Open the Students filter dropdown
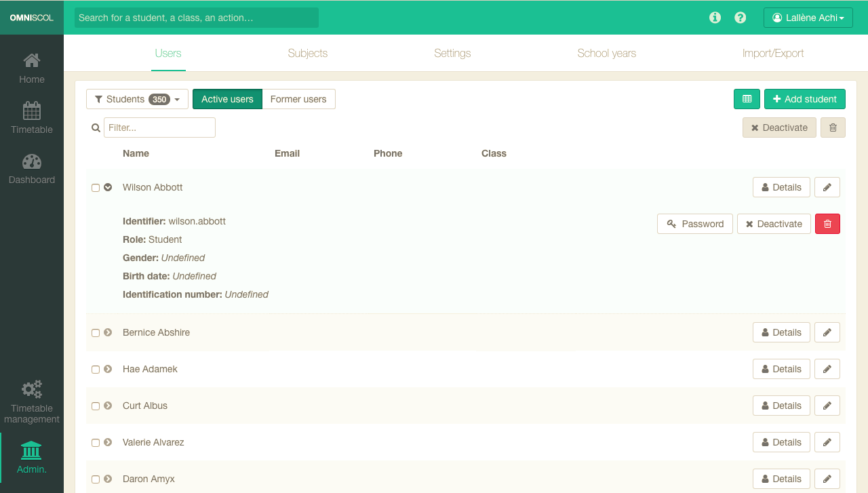 pyautogui.click(x=137, y=99)
